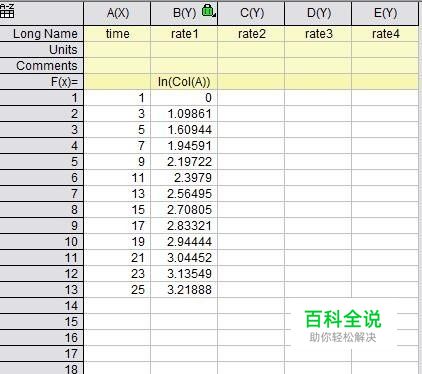Click the cell with value 2.83321

tap(184, 226)
